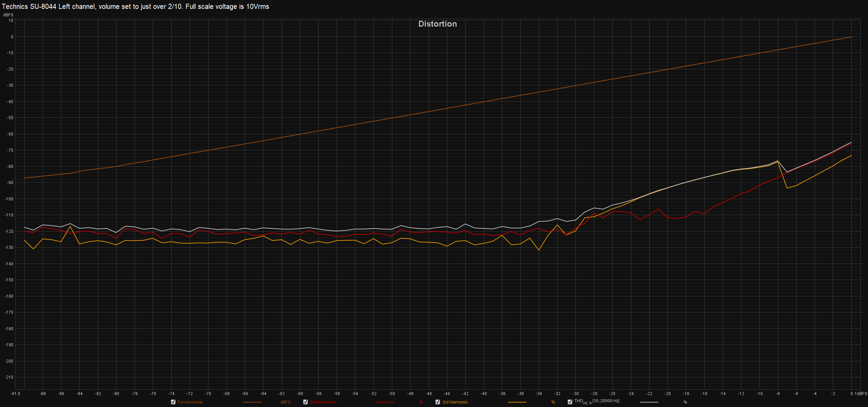Click the -70 value on the X axis

(x=208, y=394)
